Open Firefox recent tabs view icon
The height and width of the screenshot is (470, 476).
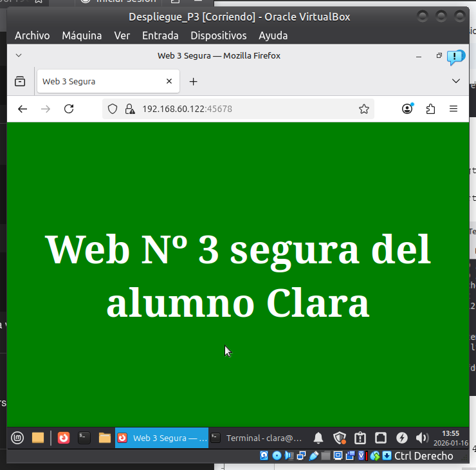click(x=20, y=82)
